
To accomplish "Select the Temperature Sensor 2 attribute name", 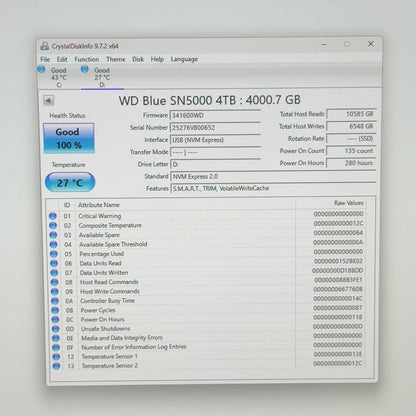I will pyautogui.click(x=110, y=366).
